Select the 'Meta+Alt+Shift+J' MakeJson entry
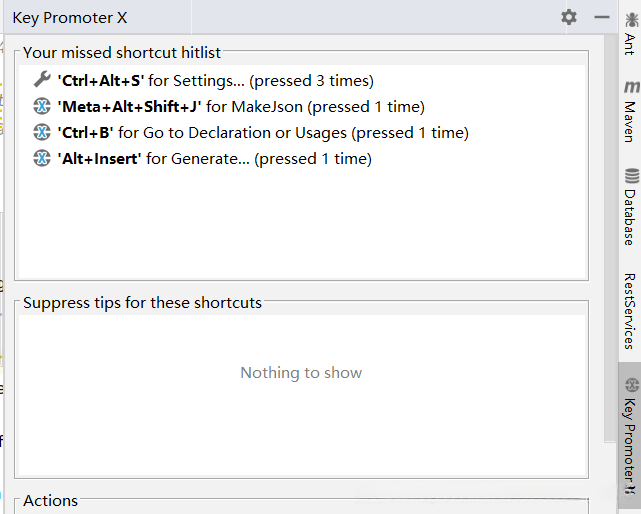Image resolution: width=641 pixels, height=514 pixels. [241, 106]
